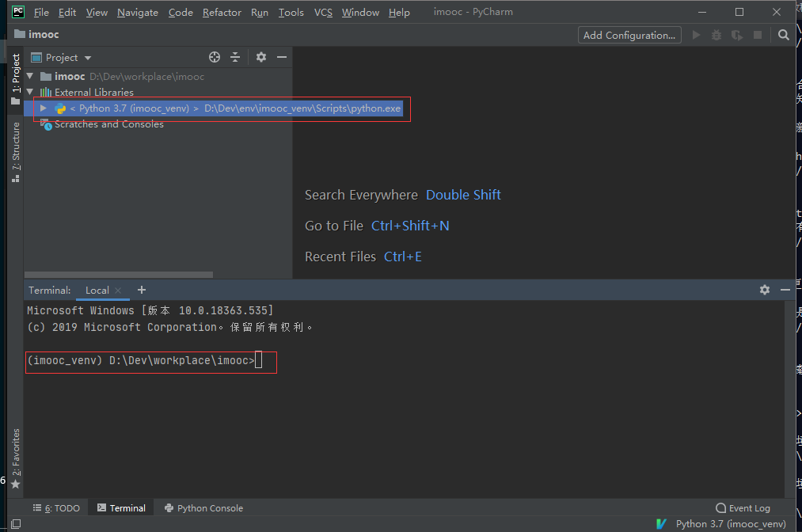The width and height of the screenshot is (802, 532).
Task: Open the VCS menu
Action: (323, 13)
